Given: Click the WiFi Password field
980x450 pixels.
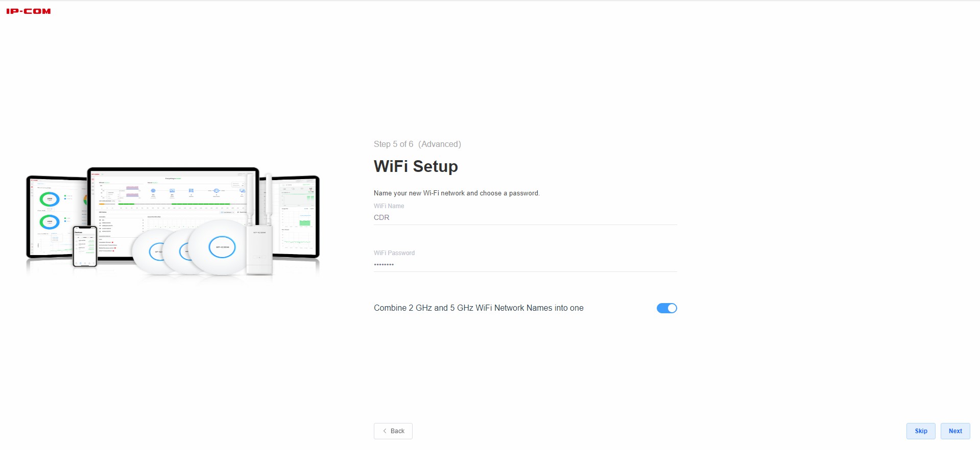Looking at the screenshot, I should click(x=525, y=265).
